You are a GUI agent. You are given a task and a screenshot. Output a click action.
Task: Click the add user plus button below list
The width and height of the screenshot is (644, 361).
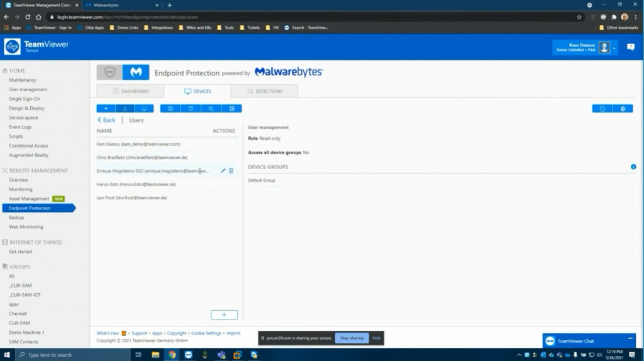tap(225, 315)
